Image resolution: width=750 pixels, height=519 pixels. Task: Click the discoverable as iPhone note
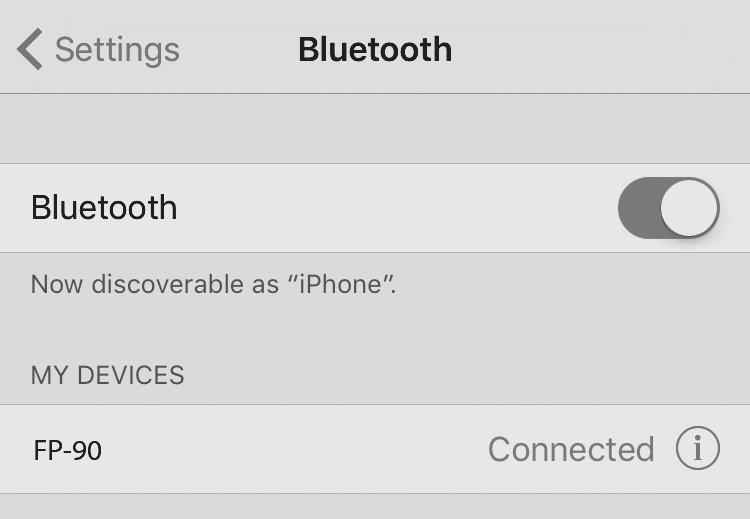point(213,284)
